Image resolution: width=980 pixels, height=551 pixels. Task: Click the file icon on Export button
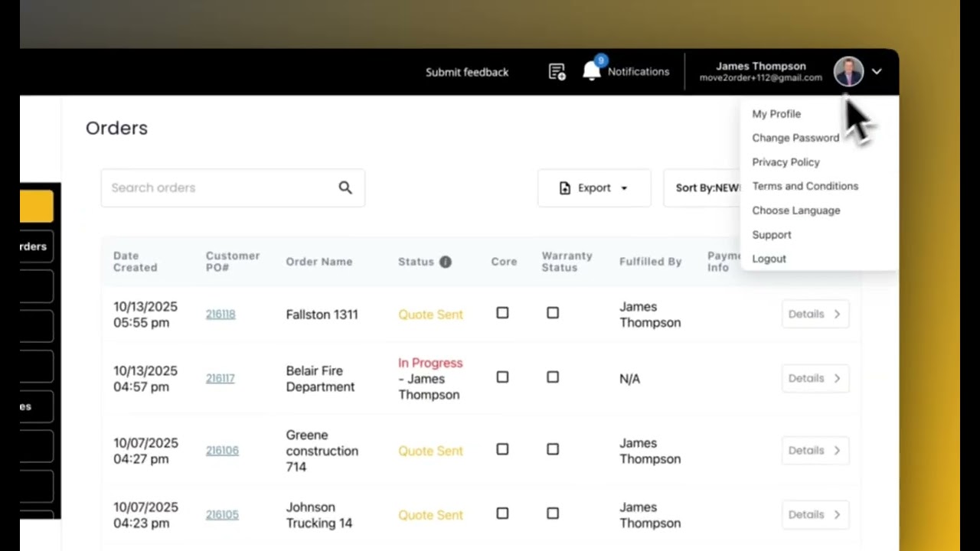click(565, 188)
